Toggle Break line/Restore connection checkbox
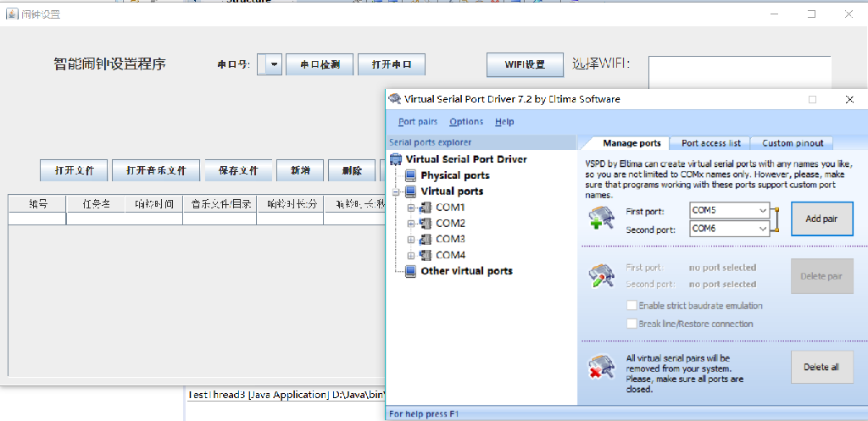This screenshot has height=421, width=868. (x=631, y=323)
